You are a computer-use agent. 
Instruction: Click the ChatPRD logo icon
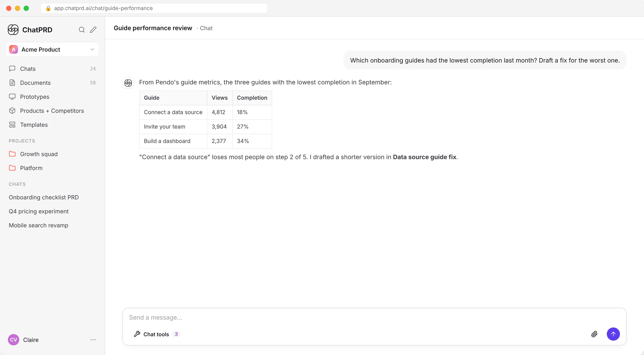[13, 30]
